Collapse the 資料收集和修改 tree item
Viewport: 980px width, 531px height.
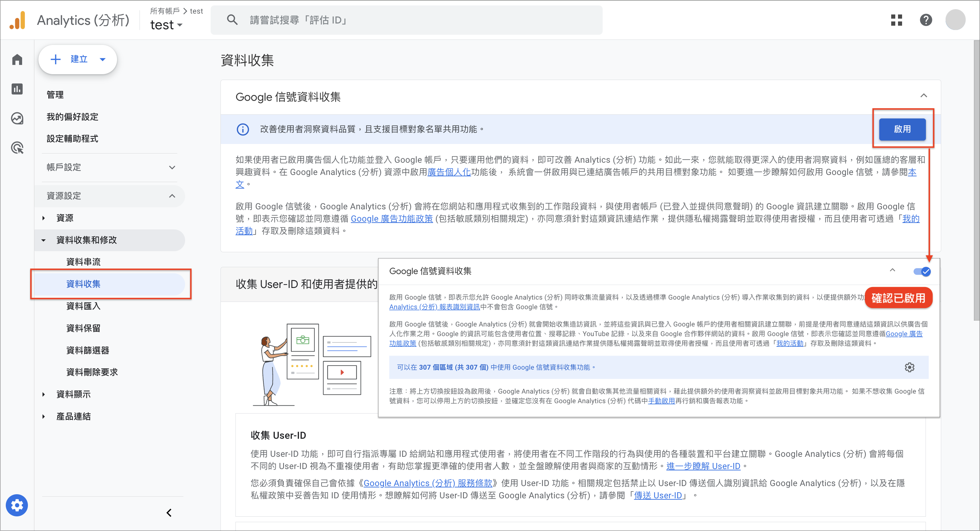pos(43,240)
